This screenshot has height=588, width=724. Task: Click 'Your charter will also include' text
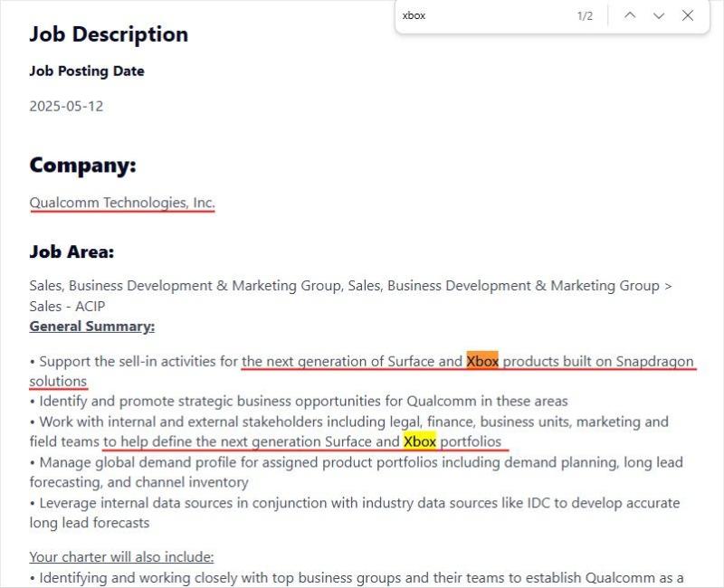pos(121,556)
